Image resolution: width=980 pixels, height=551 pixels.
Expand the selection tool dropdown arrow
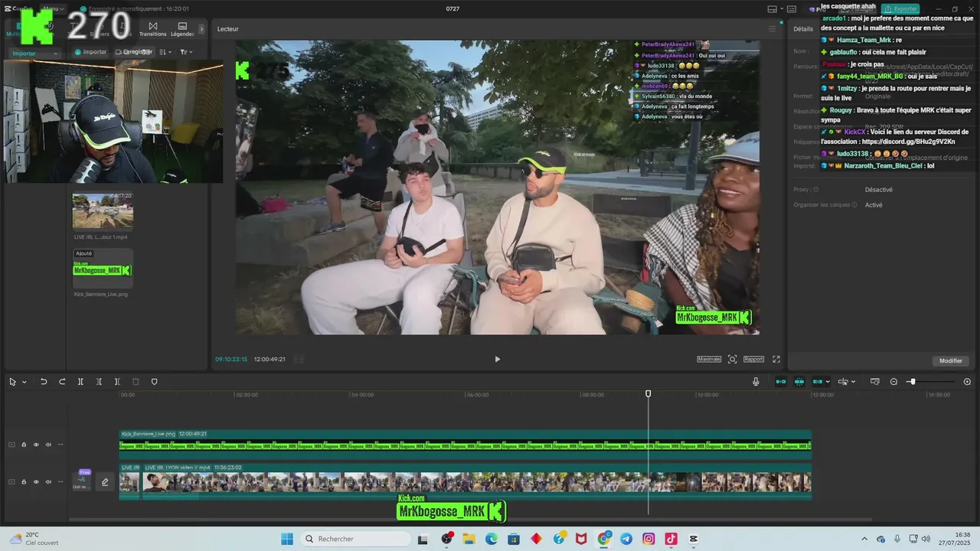pyautogui.click(x=24, y=382)
